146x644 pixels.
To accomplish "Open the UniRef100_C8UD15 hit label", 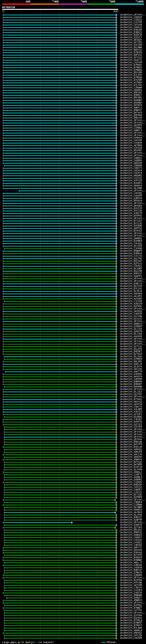I will pos(131,17).
